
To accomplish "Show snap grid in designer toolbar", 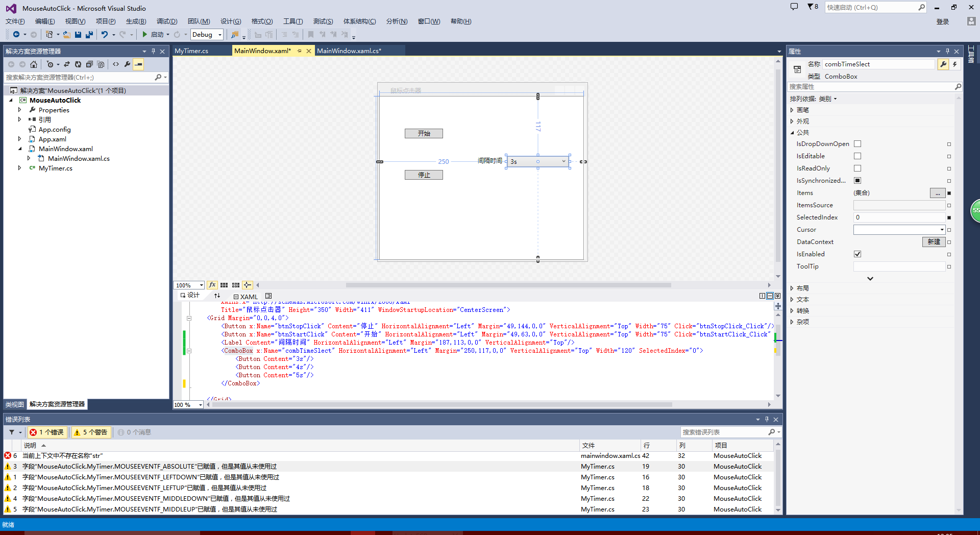I will 224,285.
